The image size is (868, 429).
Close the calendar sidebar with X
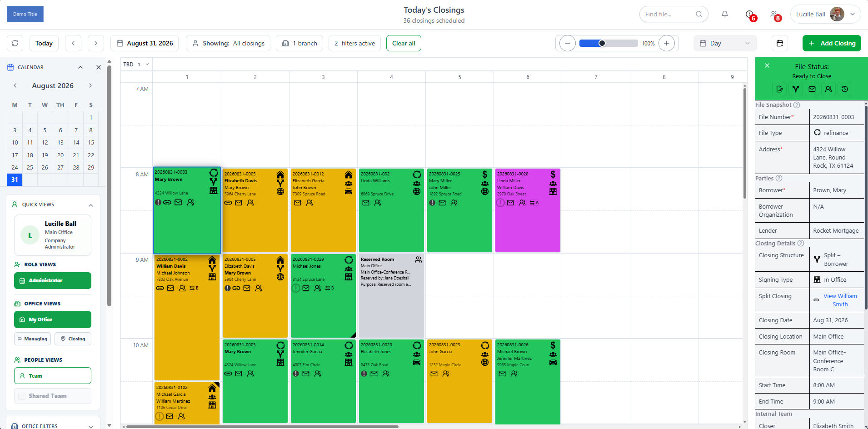(x=99, y=67)
